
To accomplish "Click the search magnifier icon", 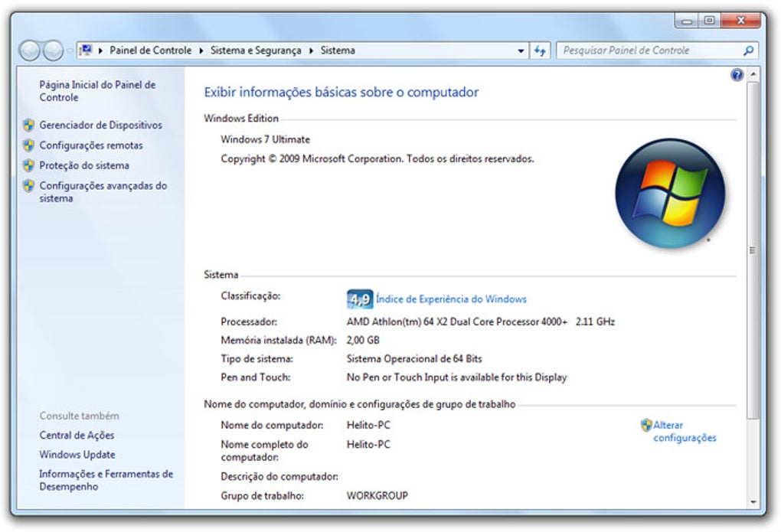I will pos(748,51).
